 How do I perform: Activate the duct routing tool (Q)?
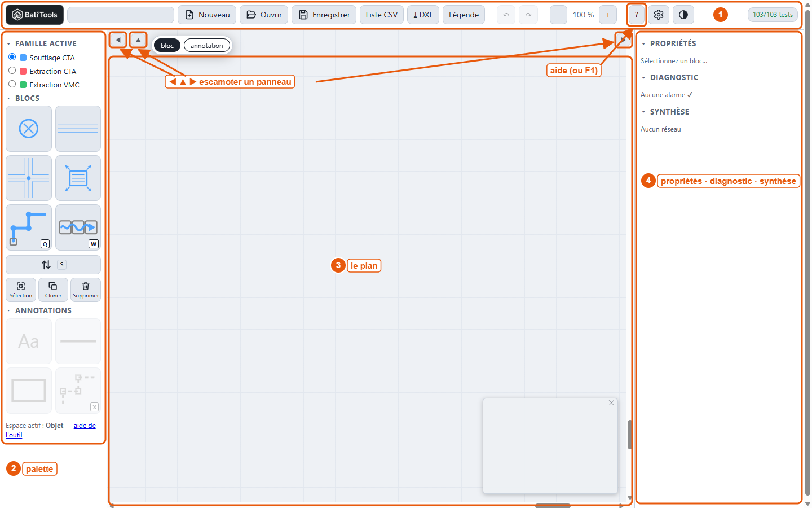tap(29, 227)
